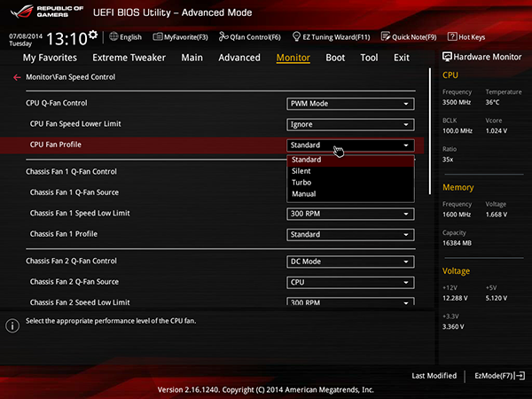The width and height of the screenshot is (532, 399).
Task: Click the 3500 MHz CPU frequency value
Action: pos(457,102)
